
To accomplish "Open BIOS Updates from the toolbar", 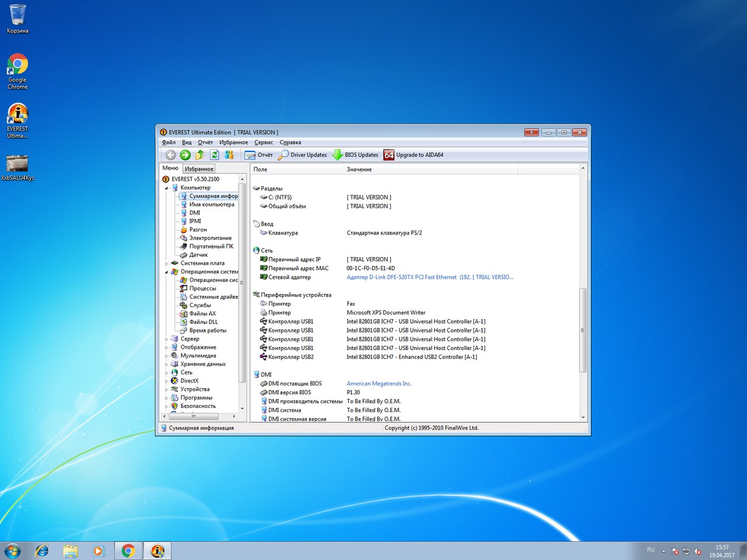I will coord(355,155).
